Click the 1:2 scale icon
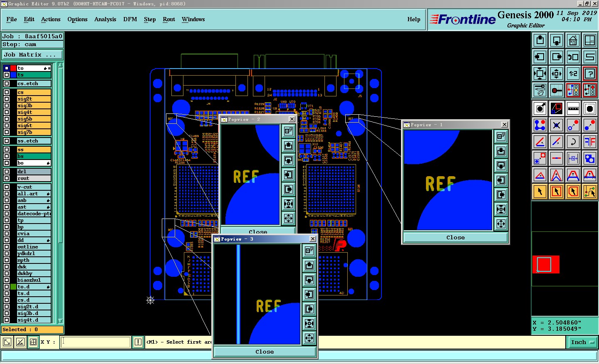This screenshot has height=364, width=599. (573, 74)
